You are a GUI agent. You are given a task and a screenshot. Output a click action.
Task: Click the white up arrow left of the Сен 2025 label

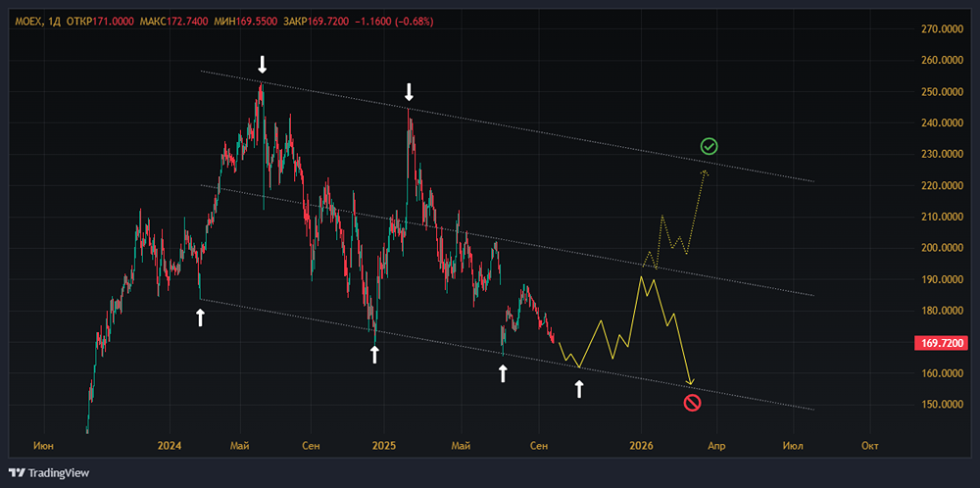pyautogui.click(x=503, y=373)
